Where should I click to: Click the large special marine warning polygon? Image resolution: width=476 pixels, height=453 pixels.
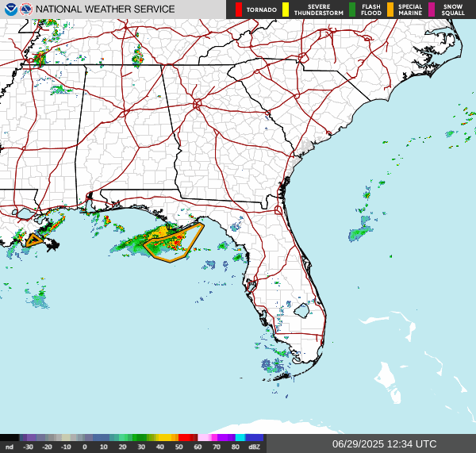175,242
